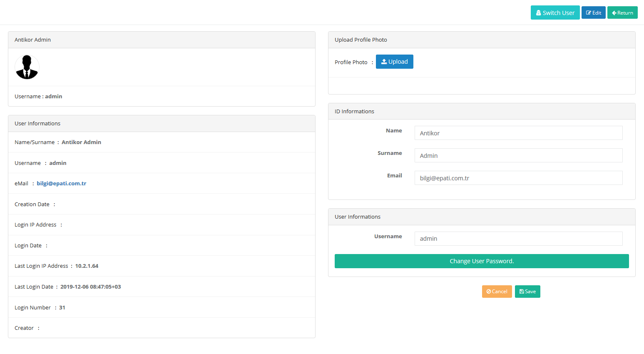
Task: Open Edit mode with Edit button
Action: [x=593, y=12]
